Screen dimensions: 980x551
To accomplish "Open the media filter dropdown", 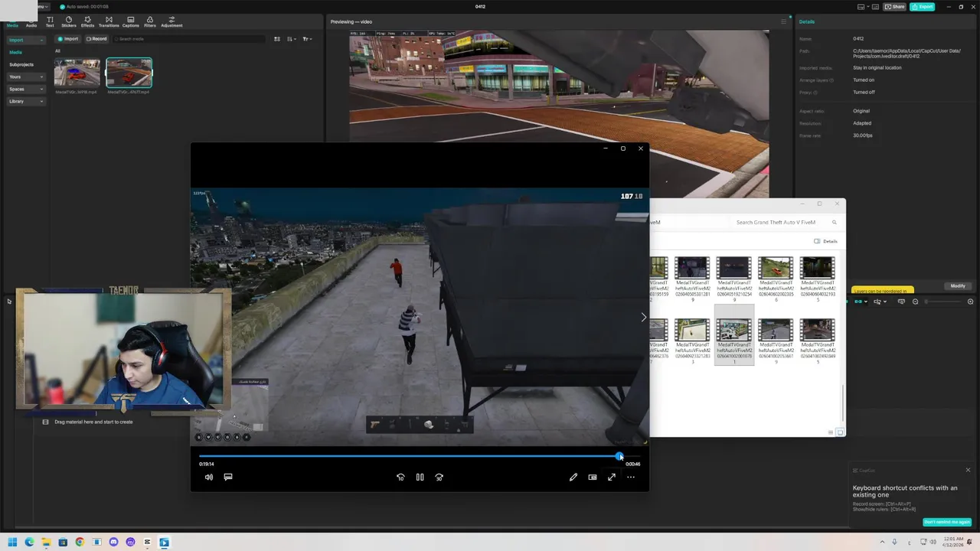I will pos(307,39).
